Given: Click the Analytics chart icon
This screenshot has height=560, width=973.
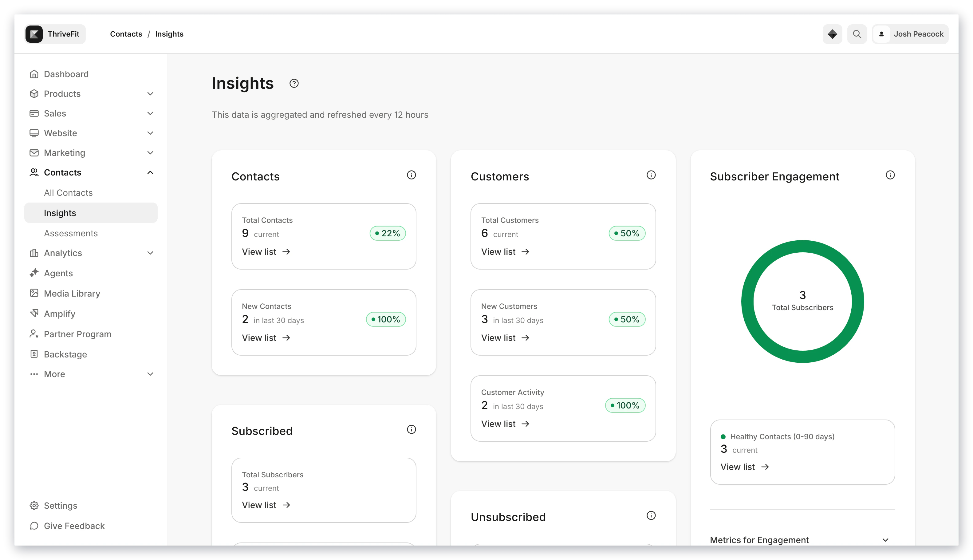Looking at the screenshot, I should [34, 253].
